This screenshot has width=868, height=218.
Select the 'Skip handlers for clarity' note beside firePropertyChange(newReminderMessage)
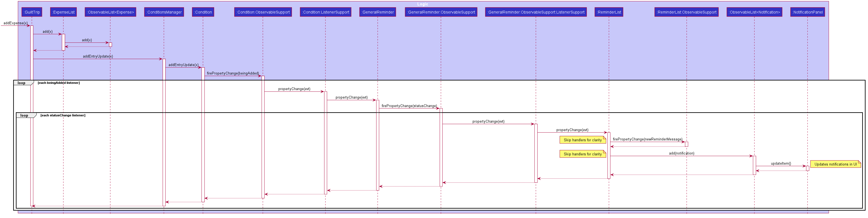(583, 140)
